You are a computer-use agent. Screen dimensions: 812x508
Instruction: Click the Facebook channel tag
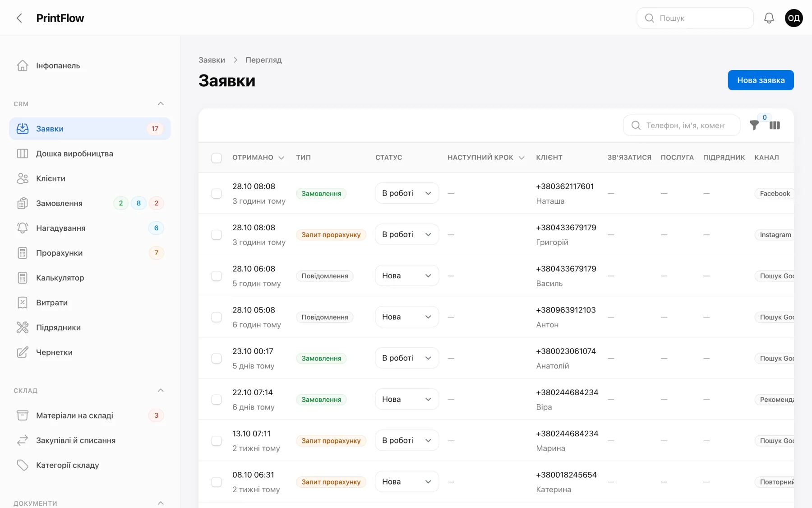click(775, 193)
